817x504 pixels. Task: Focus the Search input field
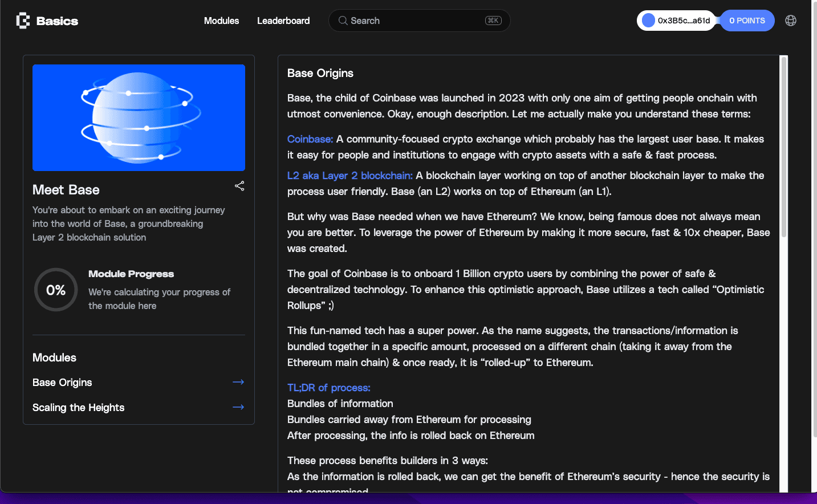pos(419,21)
